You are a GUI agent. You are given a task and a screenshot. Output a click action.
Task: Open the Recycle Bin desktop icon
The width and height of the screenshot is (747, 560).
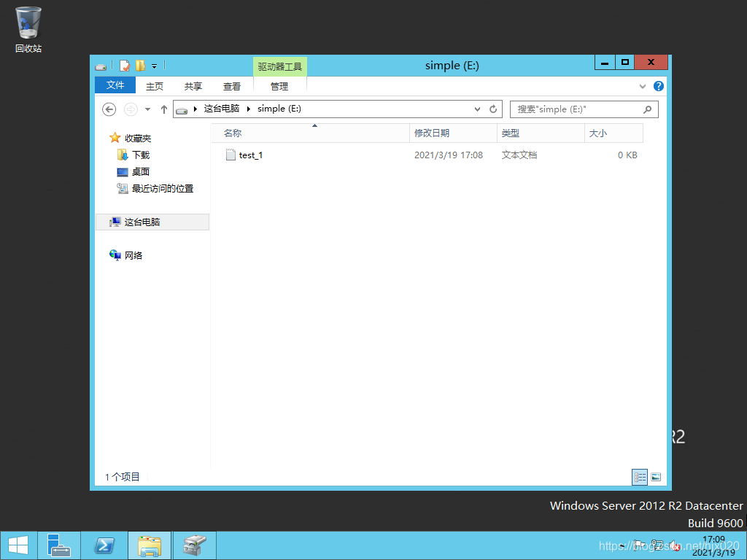tap(28, 29)
